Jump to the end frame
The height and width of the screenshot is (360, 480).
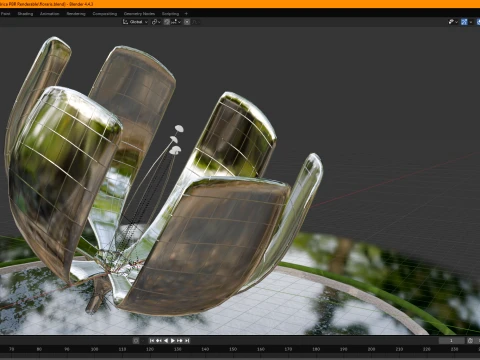187,340
